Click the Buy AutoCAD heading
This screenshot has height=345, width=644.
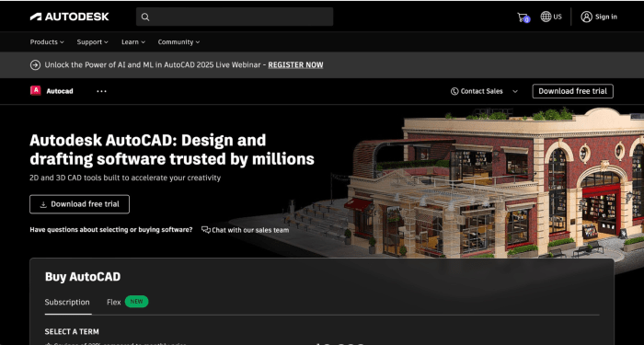[x=83, y=277]
